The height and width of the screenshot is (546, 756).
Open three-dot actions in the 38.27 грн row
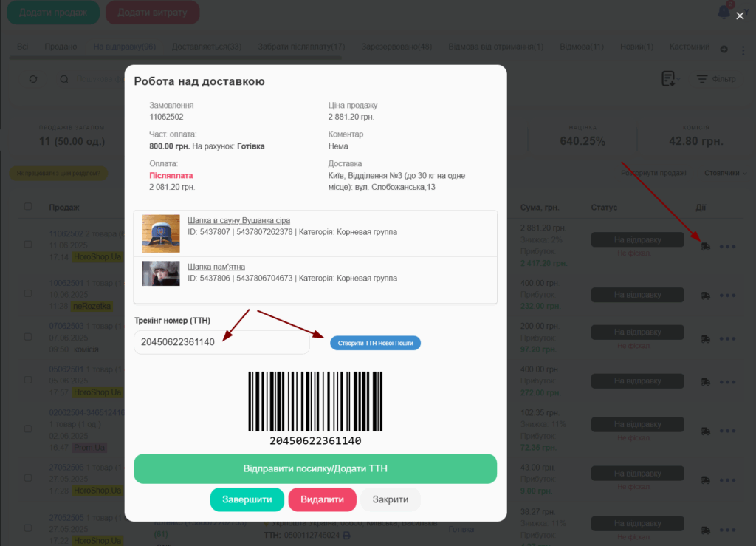pyautogui.click(x=727, y=530)
